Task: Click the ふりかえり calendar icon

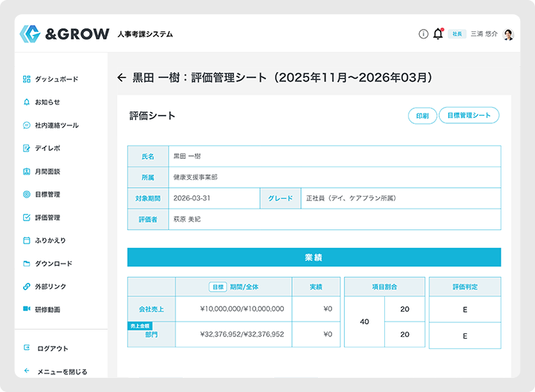Action: 27,241
